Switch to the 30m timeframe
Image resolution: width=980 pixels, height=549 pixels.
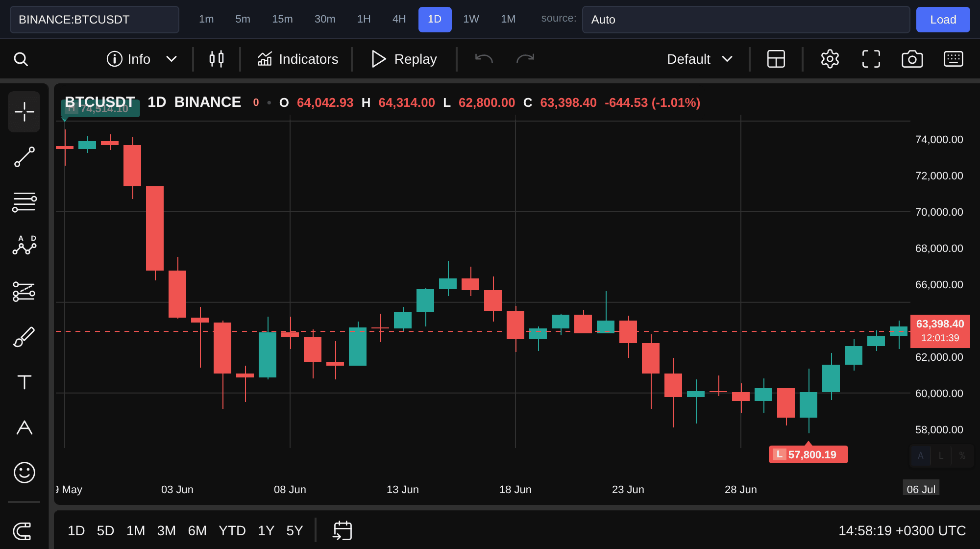(x=325, y=19)
